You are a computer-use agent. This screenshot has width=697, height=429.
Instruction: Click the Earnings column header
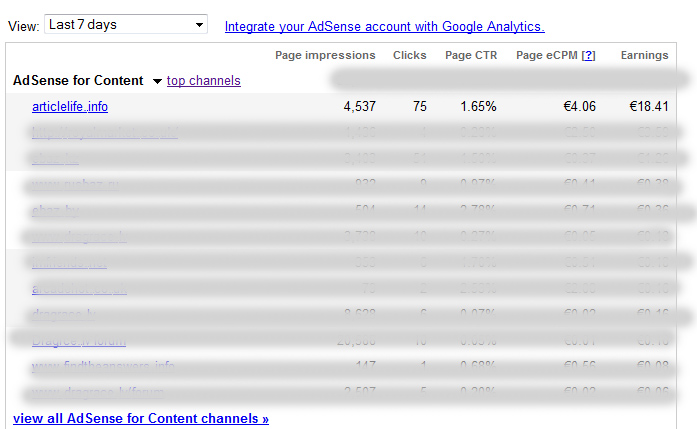645,55
